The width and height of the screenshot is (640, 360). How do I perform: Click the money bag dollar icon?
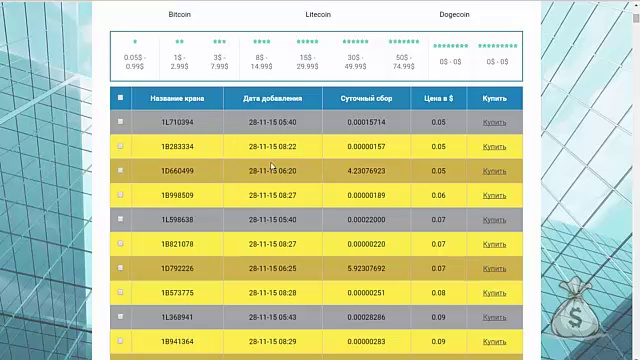[575, 308]
